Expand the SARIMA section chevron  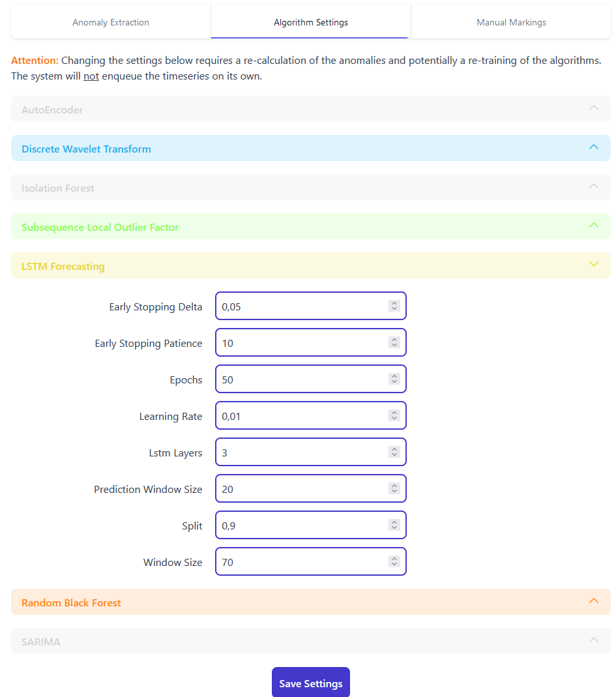(593, 640)
